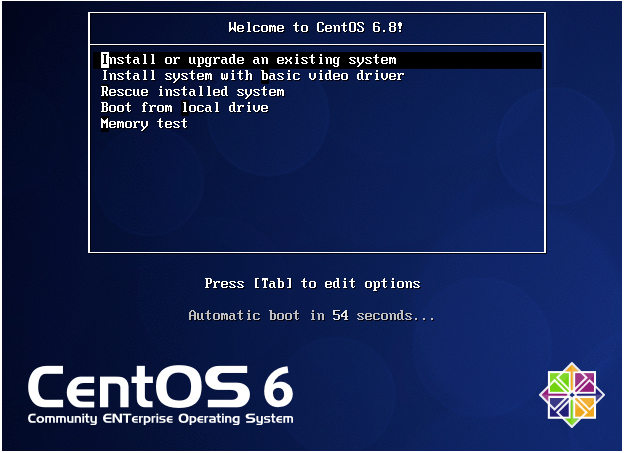Click the 'Press [Tab] to edit options' hint
The height and width of the screenshot is (453, 624).
312,283
